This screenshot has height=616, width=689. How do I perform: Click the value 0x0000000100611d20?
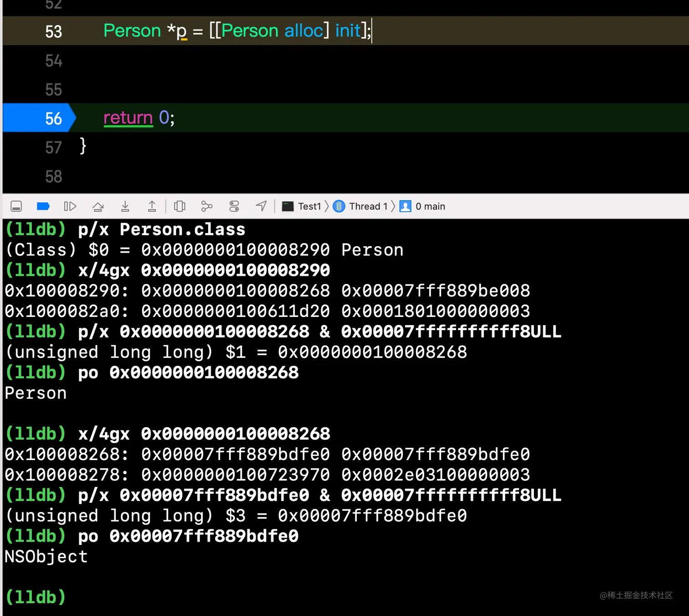pos(236,311)
